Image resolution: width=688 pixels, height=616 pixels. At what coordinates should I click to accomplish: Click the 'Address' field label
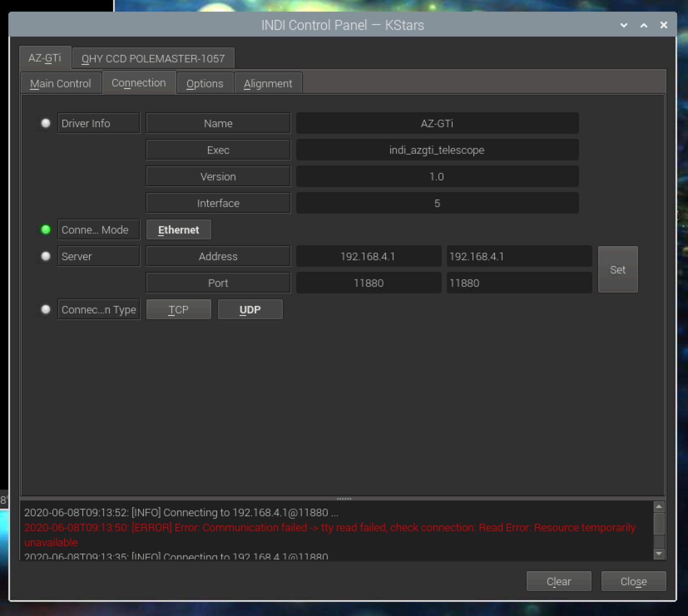tap(218, 256)
